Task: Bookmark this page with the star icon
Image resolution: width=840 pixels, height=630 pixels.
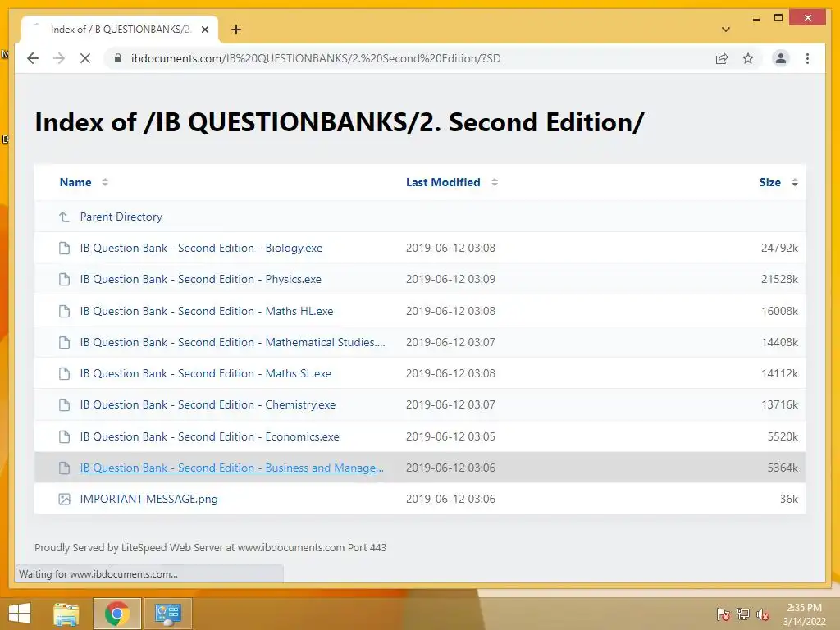Action: (x=748, y=58)
